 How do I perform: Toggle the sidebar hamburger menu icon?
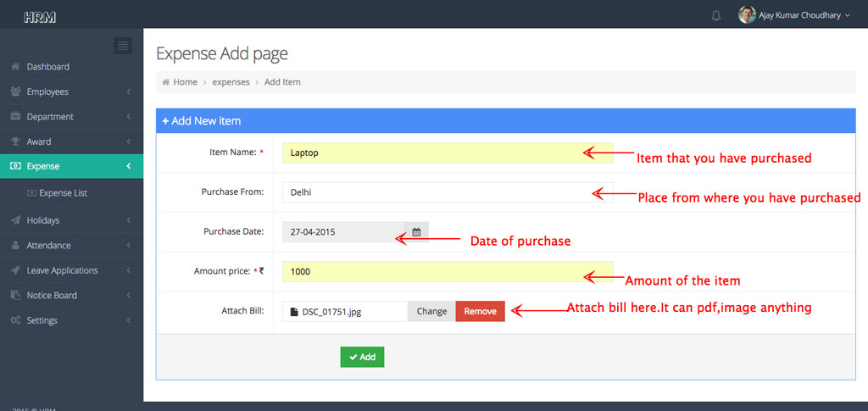pos(123,46)
